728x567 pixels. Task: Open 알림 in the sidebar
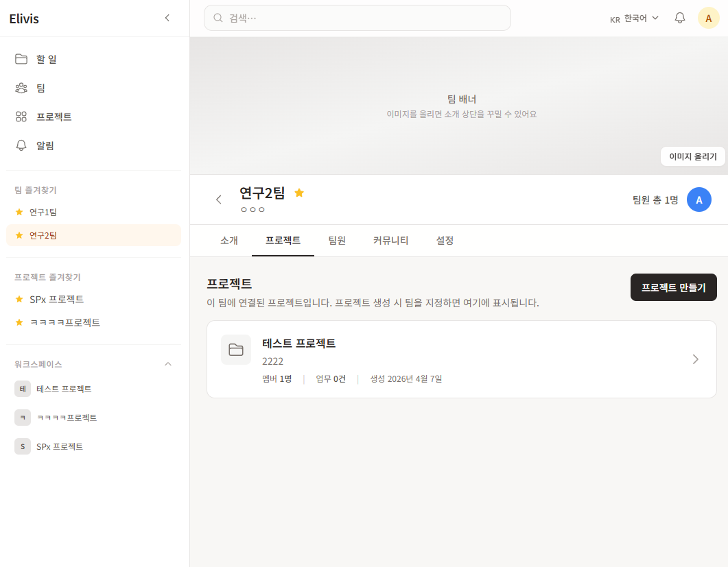pos(45,145)
